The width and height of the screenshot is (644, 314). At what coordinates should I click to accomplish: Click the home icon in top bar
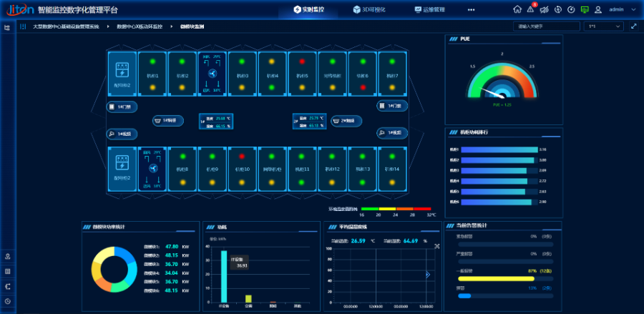click(517, 10)
